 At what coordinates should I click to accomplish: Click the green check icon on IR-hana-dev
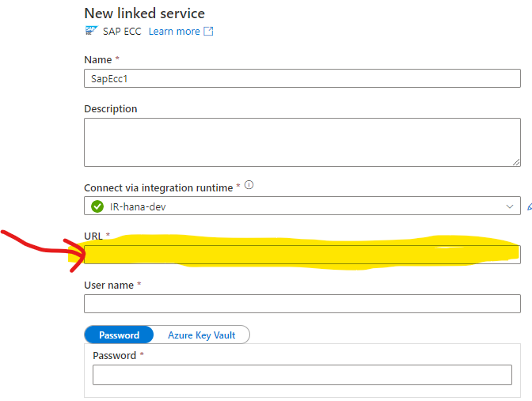(x=97, y=206)
